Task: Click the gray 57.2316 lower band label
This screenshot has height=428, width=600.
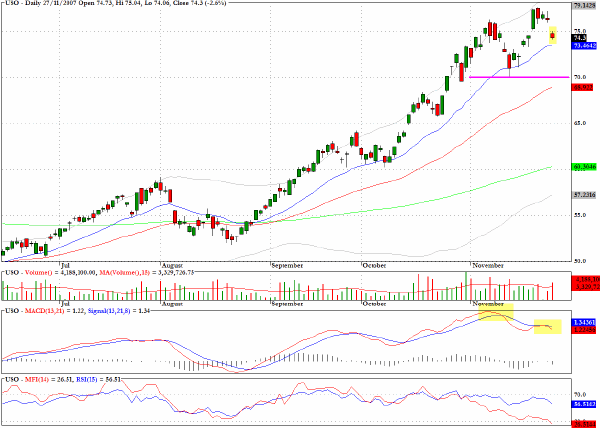Action: click(584, 195)
